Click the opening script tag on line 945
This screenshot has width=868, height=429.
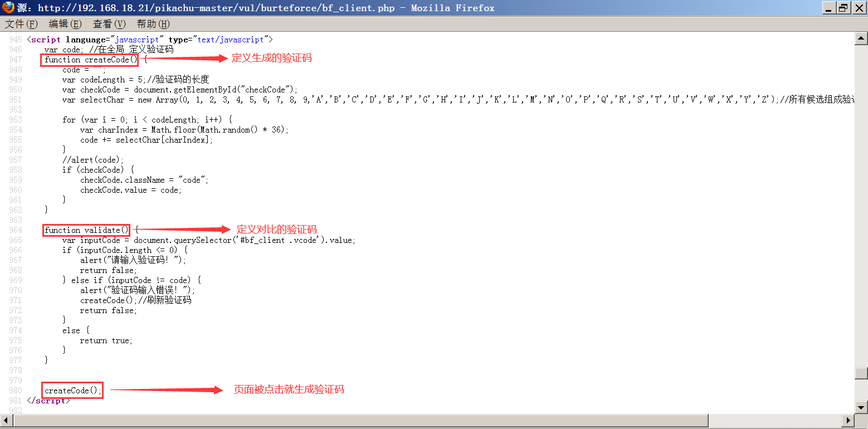tap(150, 40)
